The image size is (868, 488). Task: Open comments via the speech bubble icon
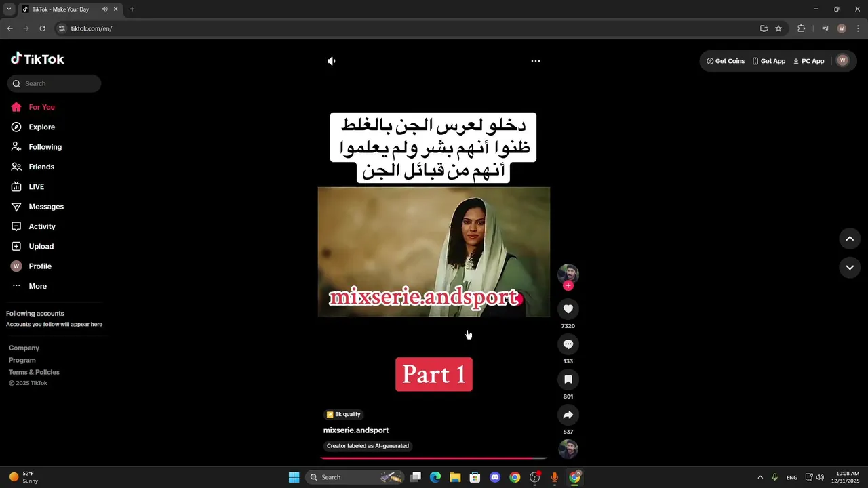pos(568,344)
